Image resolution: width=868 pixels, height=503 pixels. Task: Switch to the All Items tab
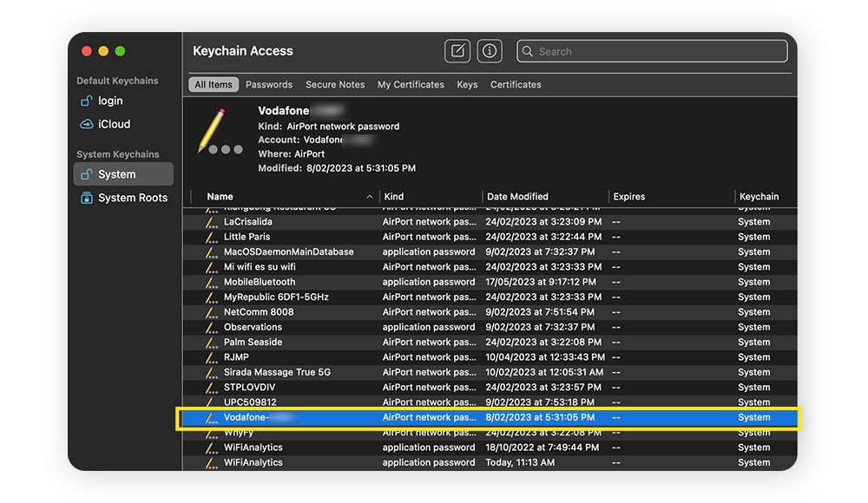click(x=214, y=85)
